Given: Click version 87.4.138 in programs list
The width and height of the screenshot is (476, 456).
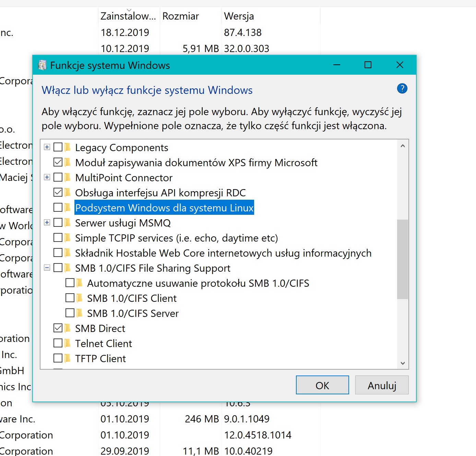Looking at the screenshot, I should click(243, 32).
